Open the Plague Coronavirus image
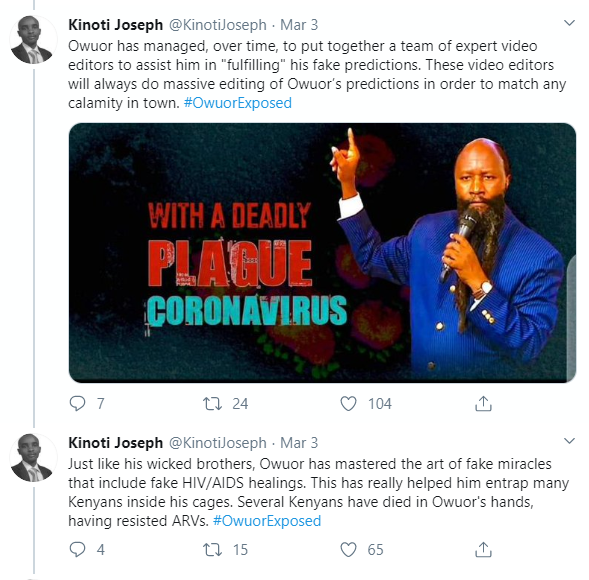 coord(322,253)
